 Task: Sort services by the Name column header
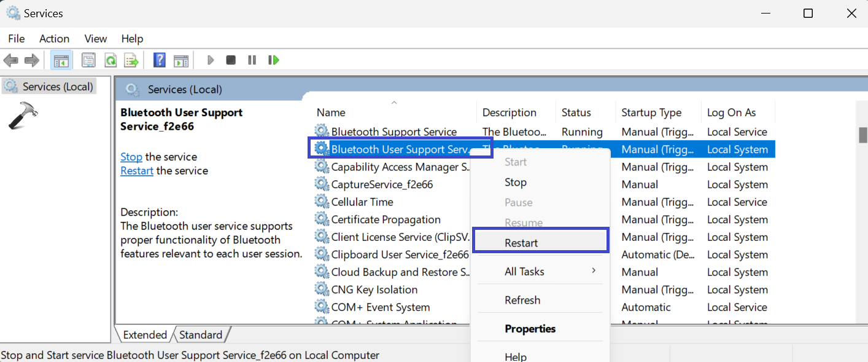tap(331, 112)
